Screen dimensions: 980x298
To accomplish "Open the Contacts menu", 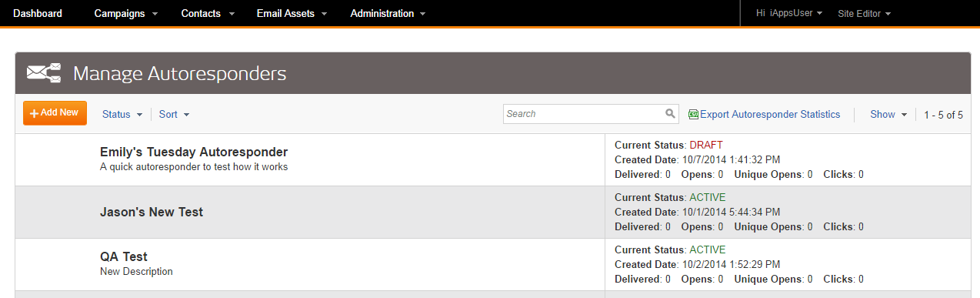I will [207, 13].
